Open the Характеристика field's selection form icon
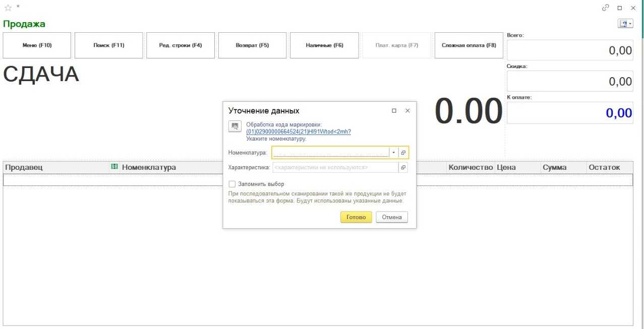The height and width of the screenshot is (329, 644). 403,167
